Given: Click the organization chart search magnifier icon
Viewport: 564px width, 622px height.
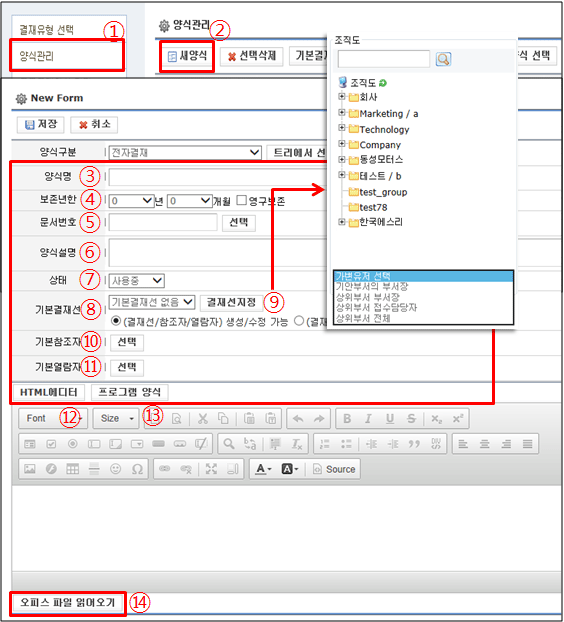Looking at the screenshot, I should 443,59.
